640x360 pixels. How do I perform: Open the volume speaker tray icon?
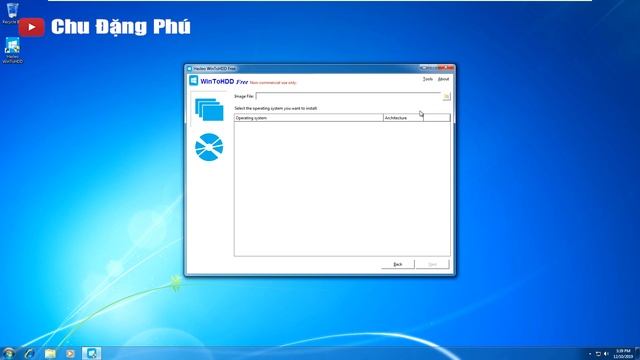point(606,354)
